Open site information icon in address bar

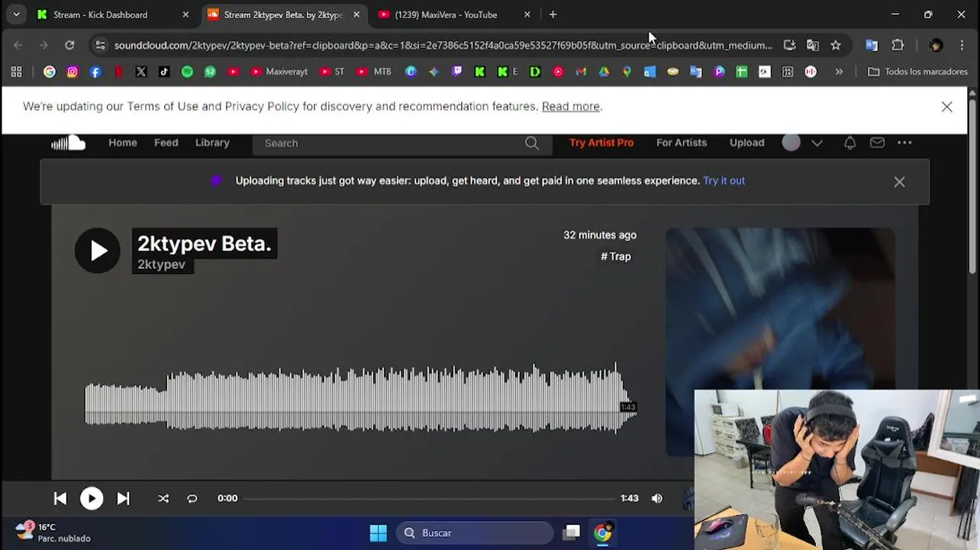tap(100, 45)
